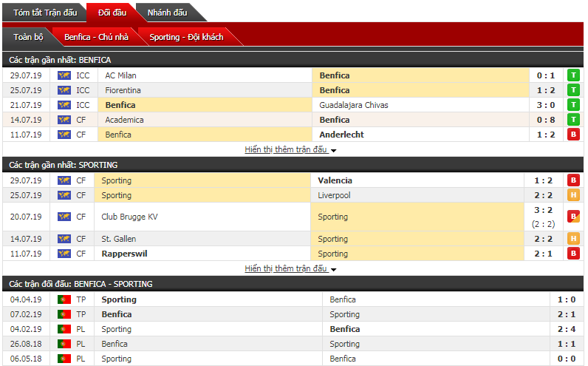Click the 2 : 4 head-to-head score
Viewport: 588px width, 366px height.
pyautogui.click(x=567, y=329)
